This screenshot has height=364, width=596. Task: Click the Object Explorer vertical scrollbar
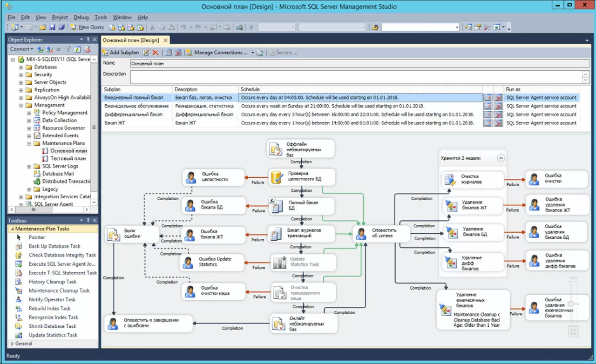[95, 130]
